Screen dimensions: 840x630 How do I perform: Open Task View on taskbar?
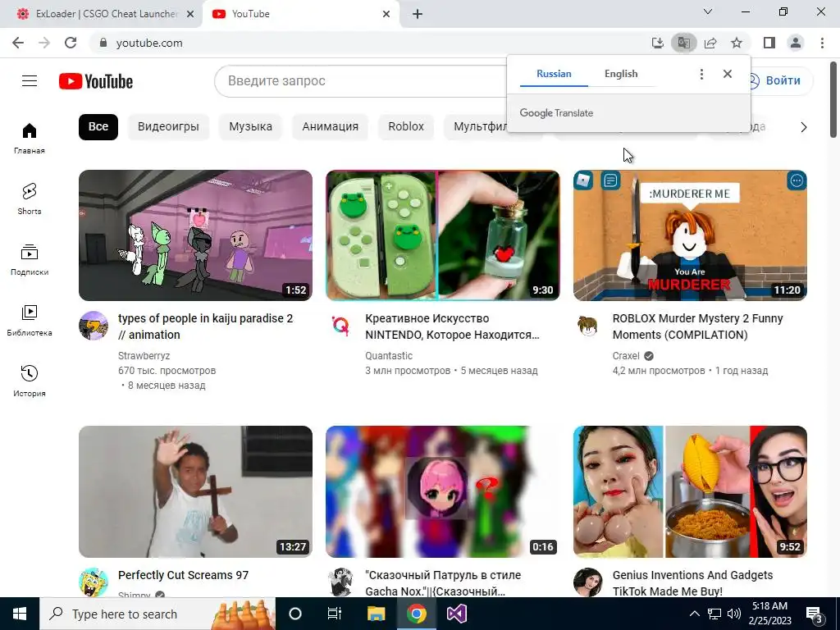coord(335,614)
